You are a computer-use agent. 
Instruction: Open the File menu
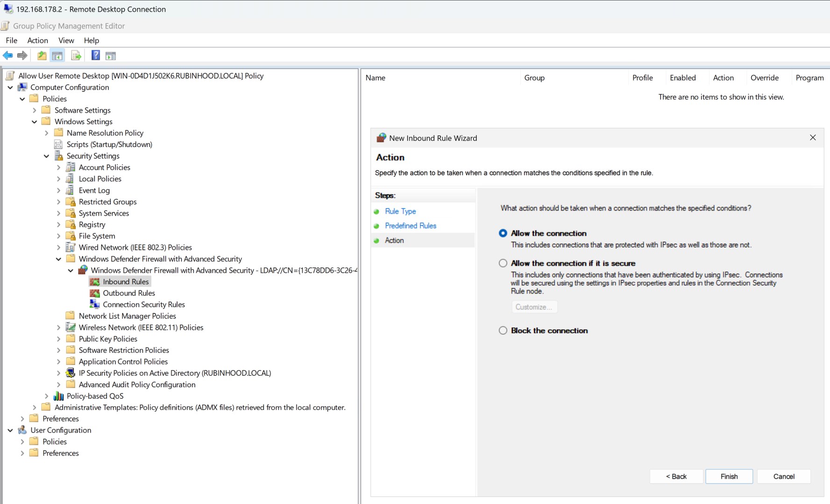(12, 41)
